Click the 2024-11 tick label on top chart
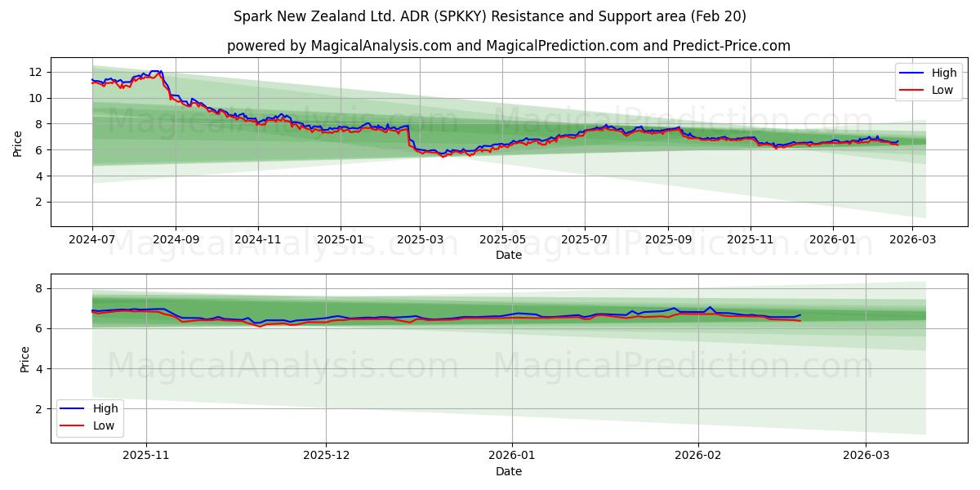Screen dimensions: 980x490 (x=258, y=240)
